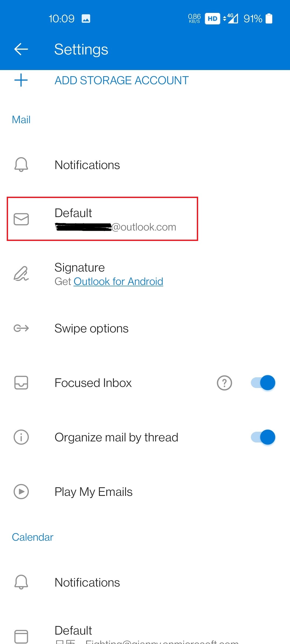Open Calendar Notifications settings
290x644 pixels.
point(145,582)
